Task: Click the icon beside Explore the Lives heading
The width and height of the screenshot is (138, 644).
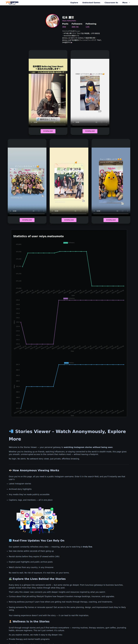Action: (x=10, y=579)
